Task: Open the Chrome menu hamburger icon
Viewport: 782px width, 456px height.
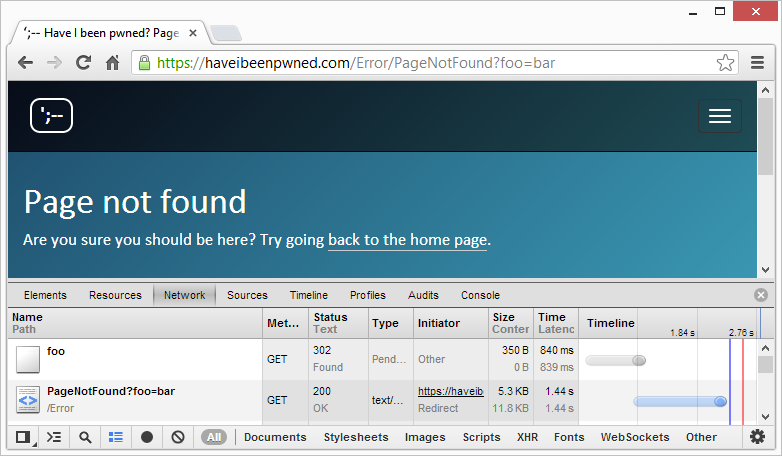Action: tap(758, 63)
